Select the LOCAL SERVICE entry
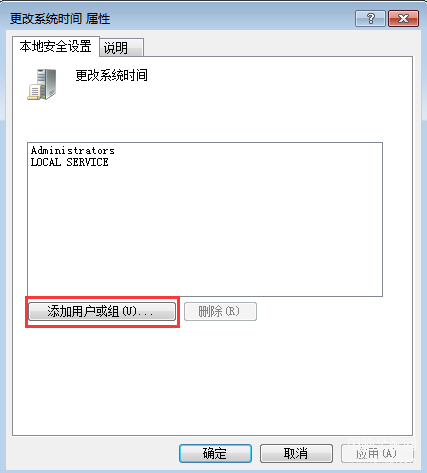 pyautogui.click(x=70, y=162)
